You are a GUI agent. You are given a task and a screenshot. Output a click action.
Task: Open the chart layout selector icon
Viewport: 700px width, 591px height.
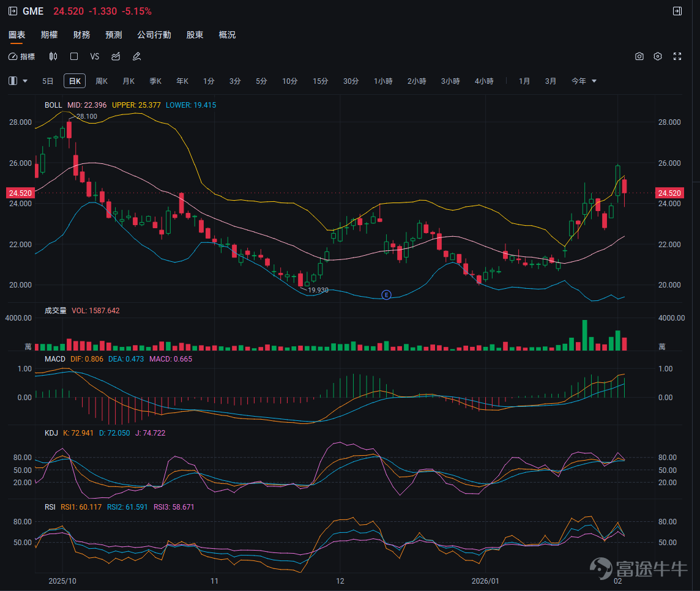tap(13, 81)
